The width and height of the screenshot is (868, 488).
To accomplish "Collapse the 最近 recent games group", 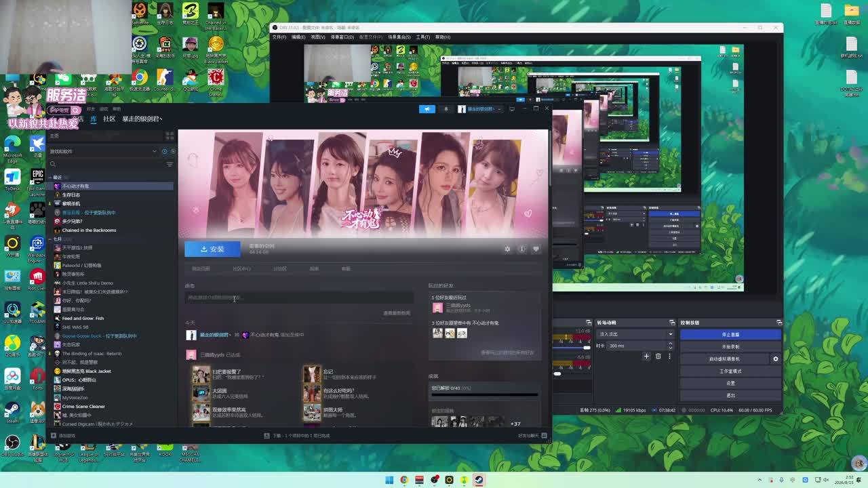I will [x=52, y=178].
